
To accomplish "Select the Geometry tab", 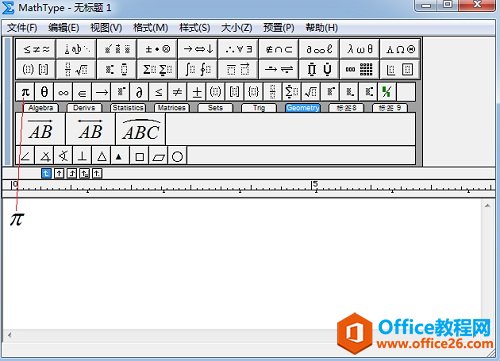I will click(x=303, y=108).
